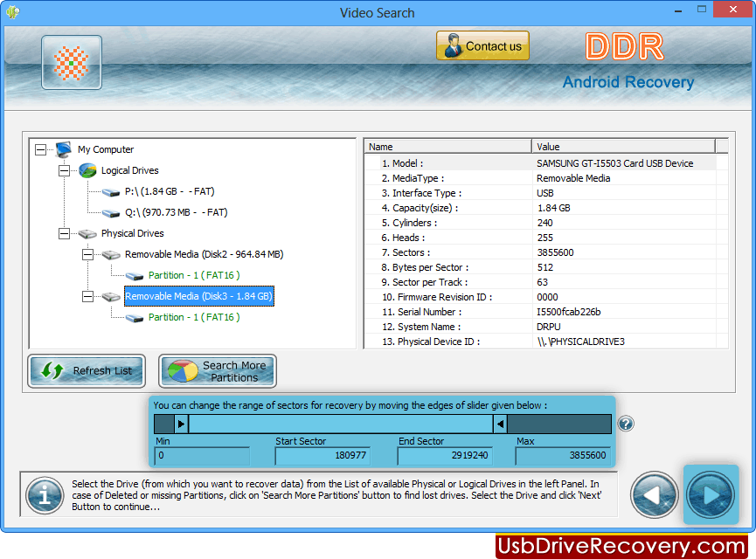The image size is (756, 559).
Task: Click the My Computer monitor icon
Action: pyautogui.click(x=64, y=149)
